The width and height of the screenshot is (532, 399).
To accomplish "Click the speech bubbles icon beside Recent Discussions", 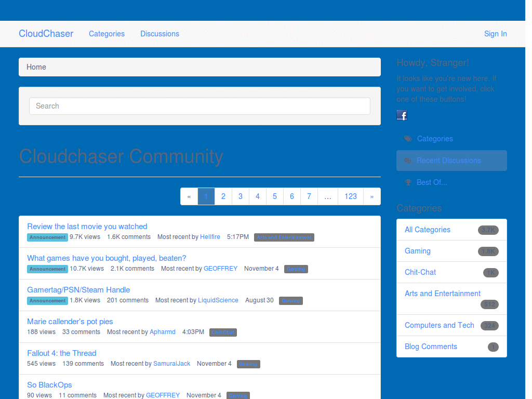I will click(408, 161).
